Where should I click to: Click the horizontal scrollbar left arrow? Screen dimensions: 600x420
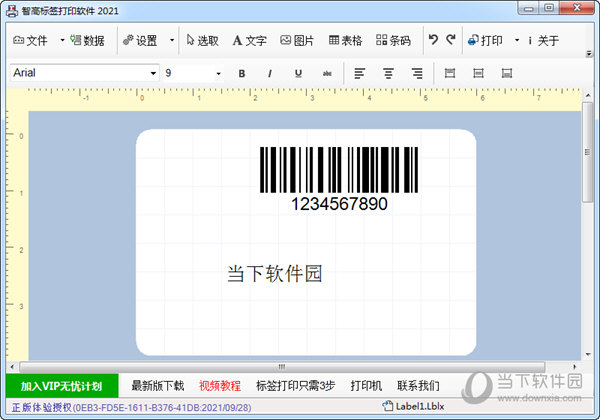pos(12,367)
